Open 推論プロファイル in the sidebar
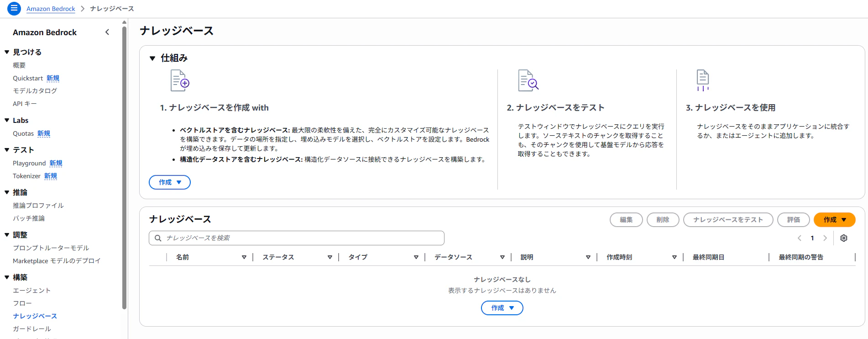The width and height of the screenshot is (868, 339). [38, 206]
